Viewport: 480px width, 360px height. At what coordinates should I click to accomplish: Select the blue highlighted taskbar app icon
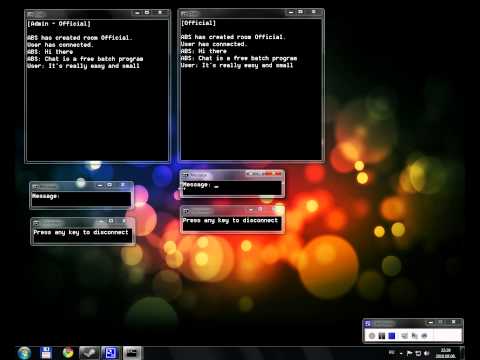pos(110,353)
